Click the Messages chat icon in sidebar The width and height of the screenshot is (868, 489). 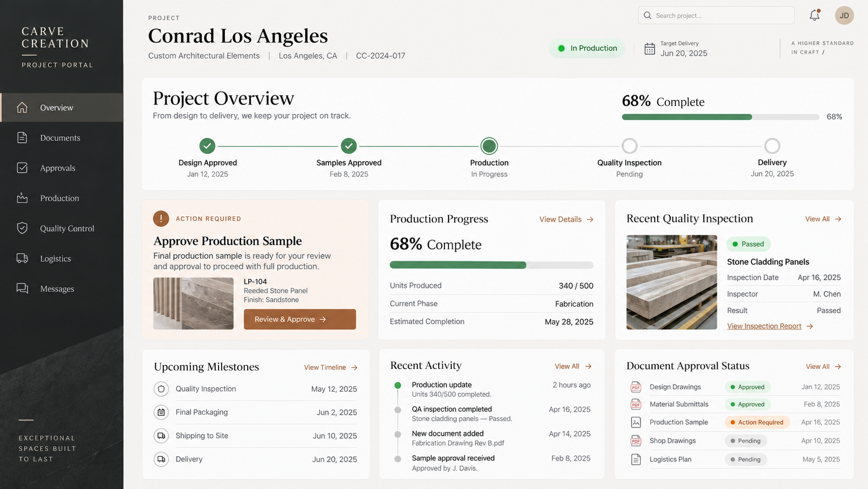pyautogui.click(x=22, y=288)
